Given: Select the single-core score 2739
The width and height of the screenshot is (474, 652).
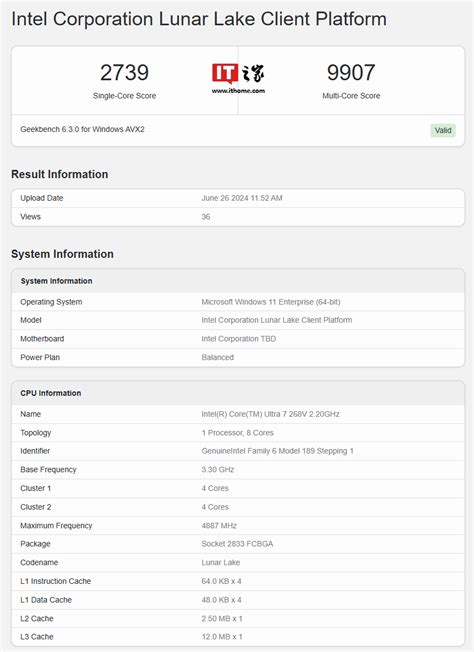Looking at the screenshot, I should click(x=124, y=72).
